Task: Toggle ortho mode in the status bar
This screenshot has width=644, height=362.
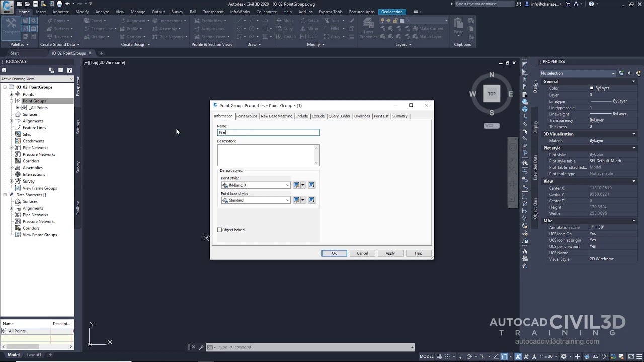Action: click(461, 356)
